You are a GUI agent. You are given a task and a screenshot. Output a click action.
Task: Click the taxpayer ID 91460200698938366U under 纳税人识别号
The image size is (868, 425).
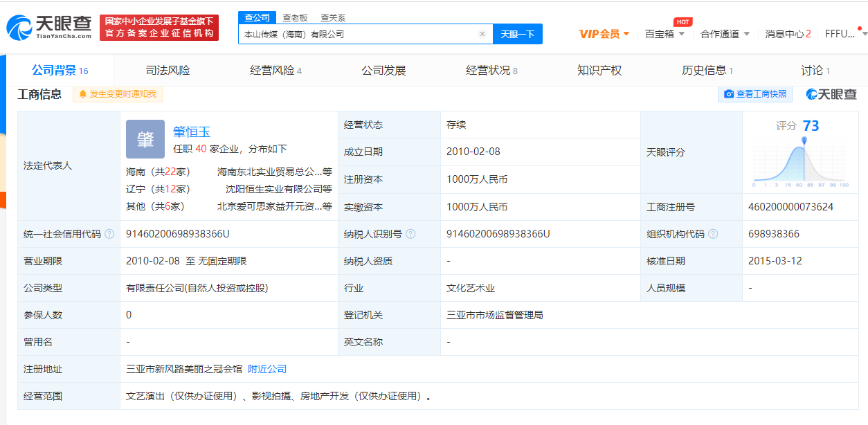click(498, 234)
